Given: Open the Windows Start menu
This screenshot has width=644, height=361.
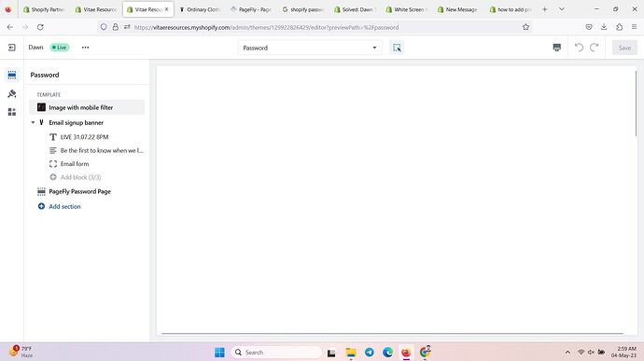Looking at the screenshot, I should (x=219, y=352).
